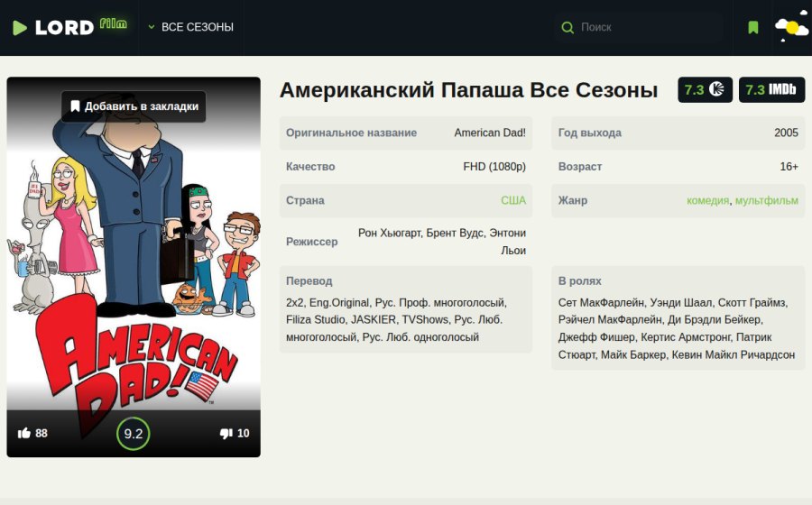Click the FHD (1080p) quality value

pyautogui.click(x=494, y=167)
